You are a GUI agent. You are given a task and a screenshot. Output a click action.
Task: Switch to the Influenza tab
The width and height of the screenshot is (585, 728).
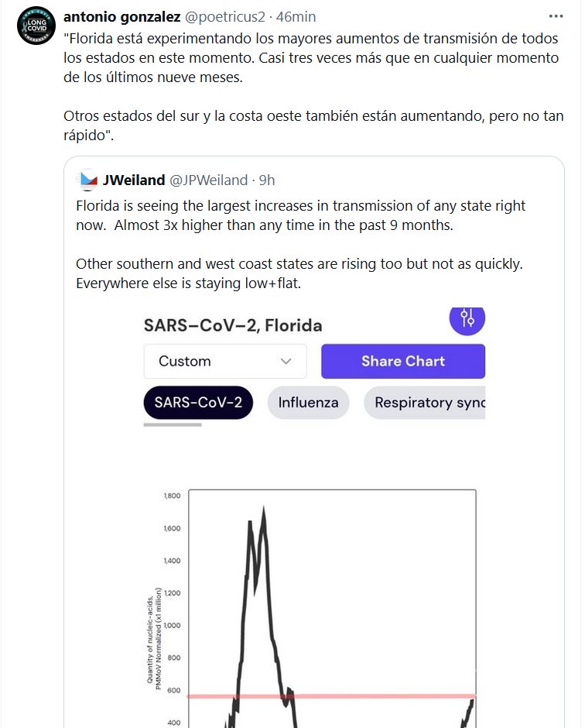(x=308, y=403)
